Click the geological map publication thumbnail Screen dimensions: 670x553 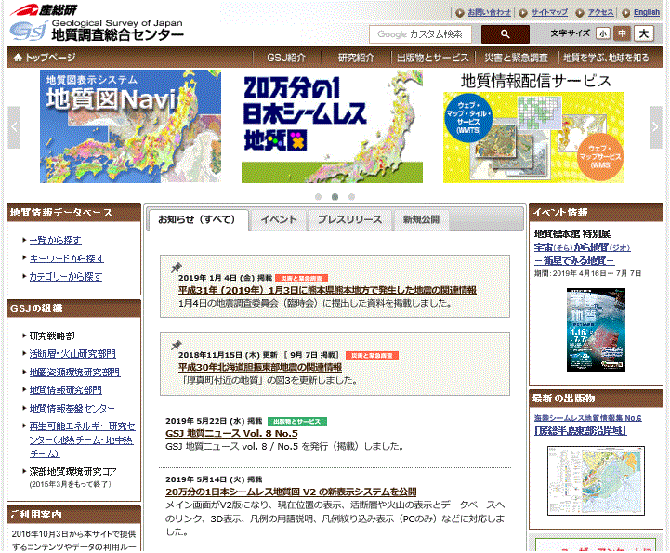click(596, 481)
